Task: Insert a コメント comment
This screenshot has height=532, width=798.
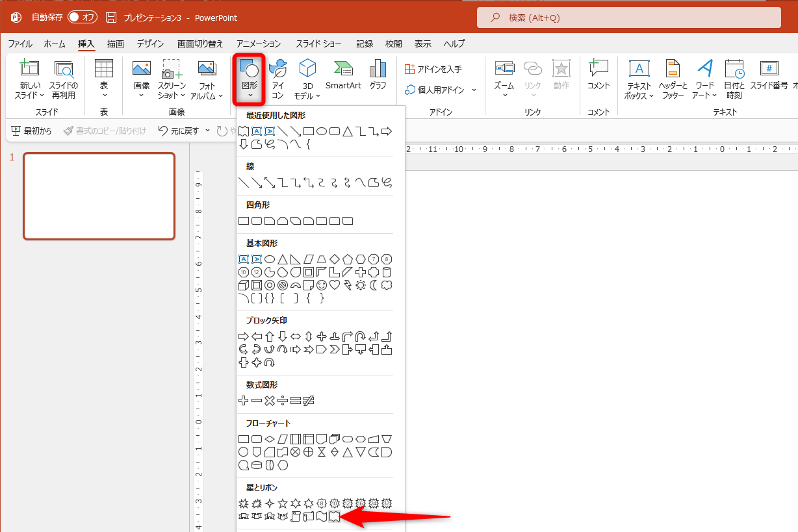Action: click(x=598, y=75)
